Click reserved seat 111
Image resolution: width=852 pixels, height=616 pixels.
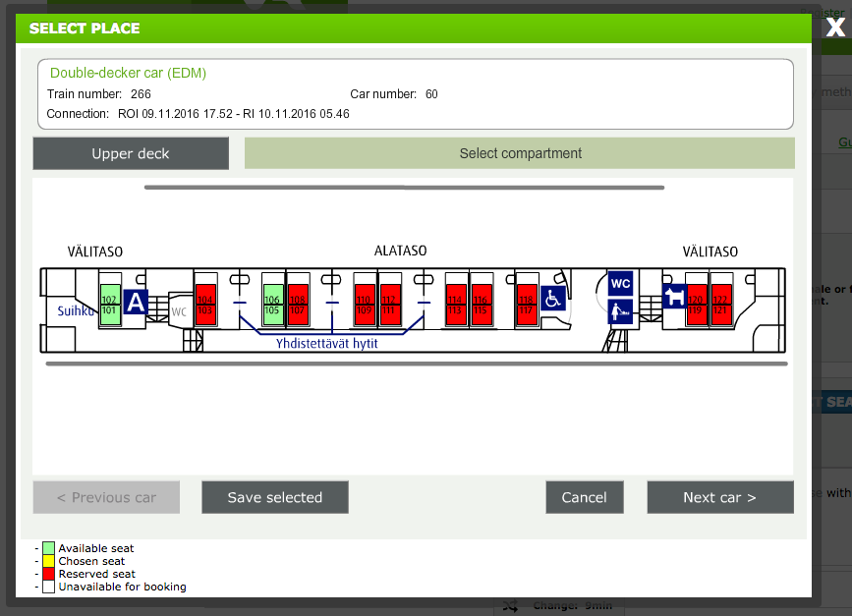[x=389, y=315]
